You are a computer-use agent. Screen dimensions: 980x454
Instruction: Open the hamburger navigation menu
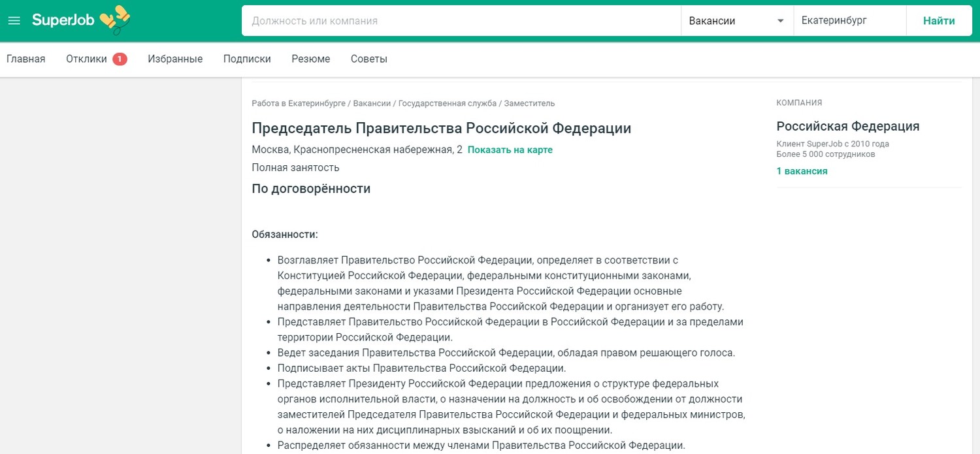[x=14, y=20]
